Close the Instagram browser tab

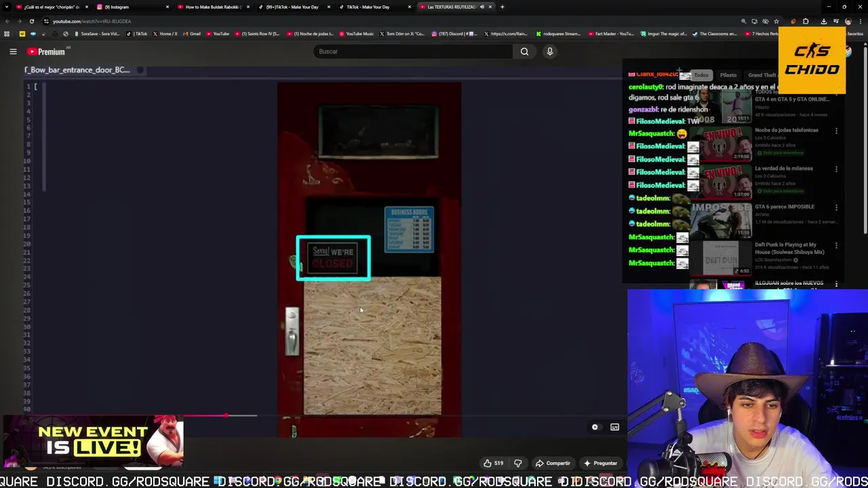coord(167,7)
